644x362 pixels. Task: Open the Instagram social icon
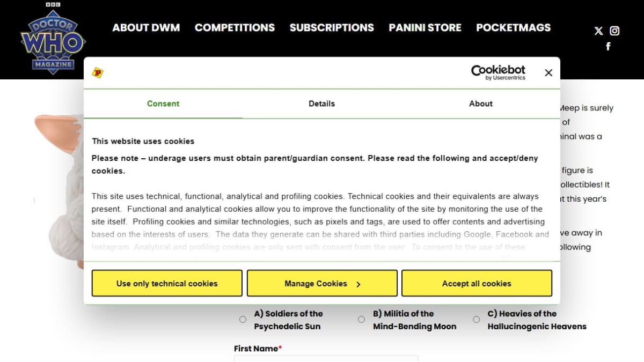[614, 31]
